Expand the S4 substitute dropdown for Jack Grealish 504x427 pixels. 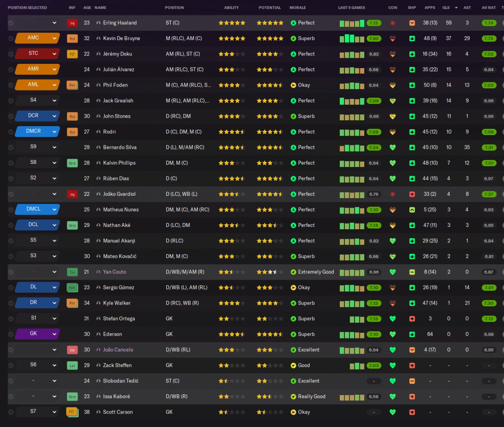37,100
